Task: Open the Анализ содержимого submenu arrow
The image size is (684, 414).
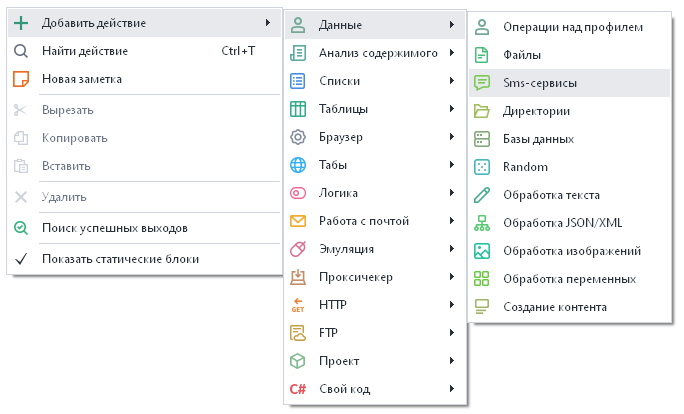Action: click(452, 53)
